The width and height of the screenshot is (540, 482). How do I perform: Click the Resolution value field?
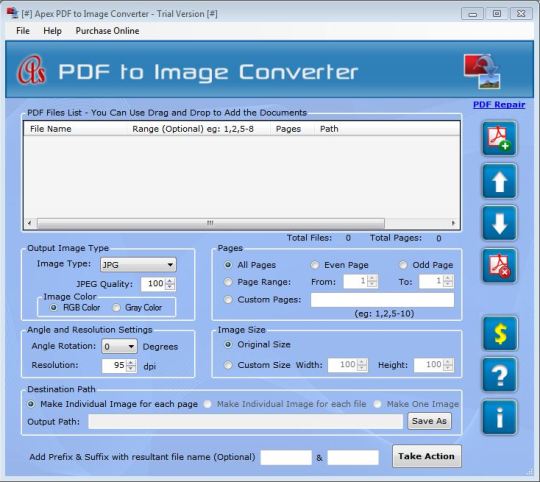coord(114,365)
